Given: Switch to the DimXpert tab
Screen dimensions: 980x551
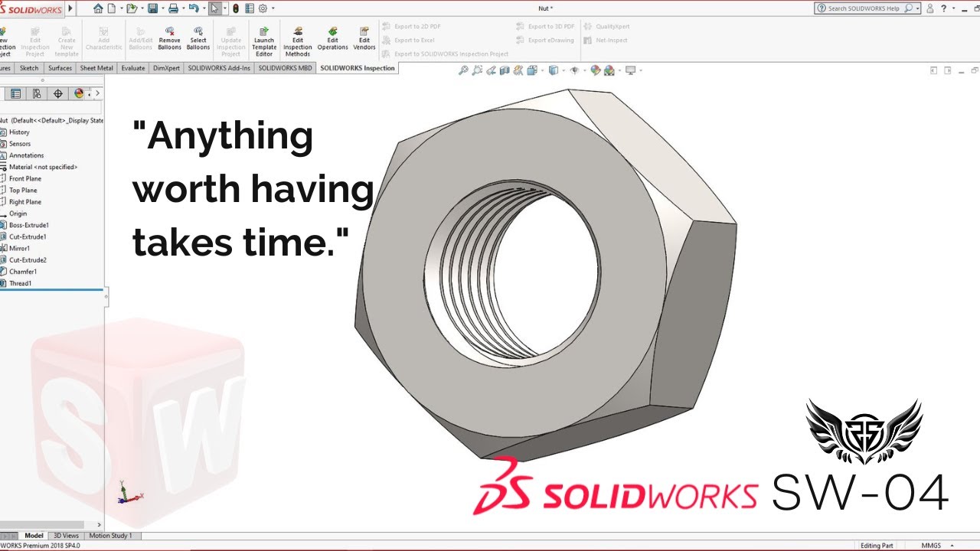Looking at the screenshot, I should (x=166, y=68).
